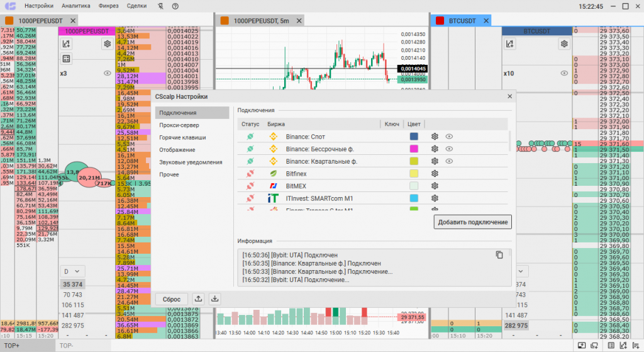
Task: Switch to the 1000PEPEUSDT tab
Action: coord(40,21)
